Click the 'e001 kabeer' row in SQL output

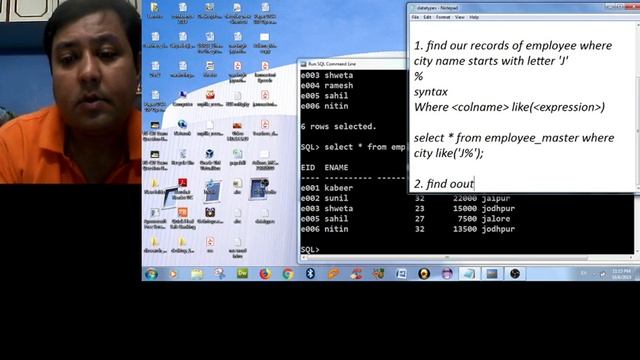327,188
